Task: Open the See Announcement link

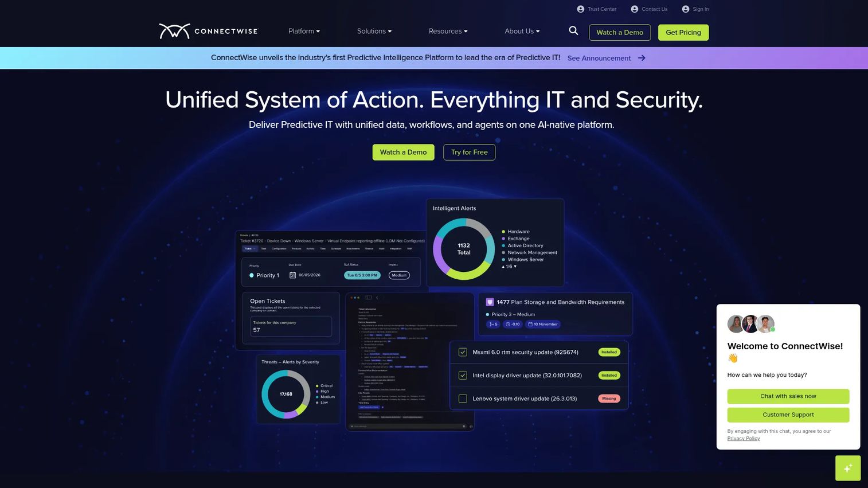Action: pyautogui.click(x=599, y=58)
